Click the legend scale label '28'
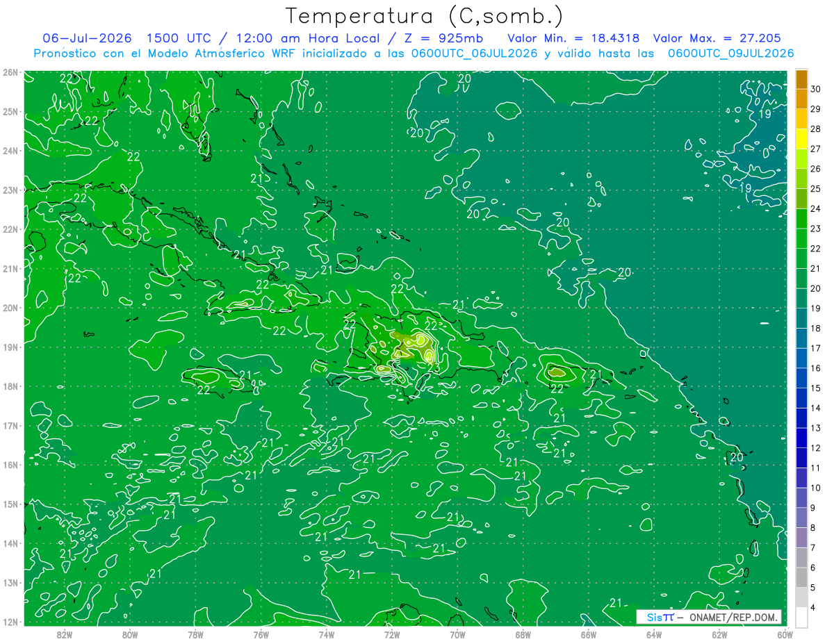This screenshot has width=834, height=644. [x=815, y=129]
